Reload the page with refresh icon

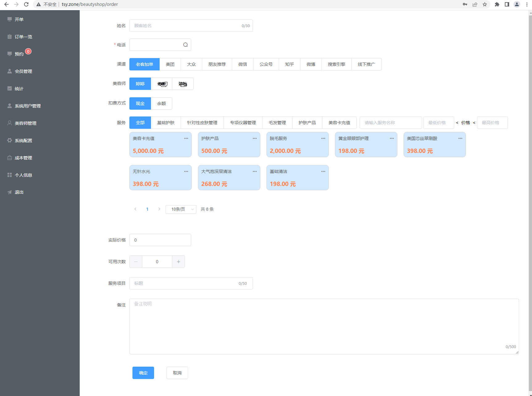click(26, 4)
